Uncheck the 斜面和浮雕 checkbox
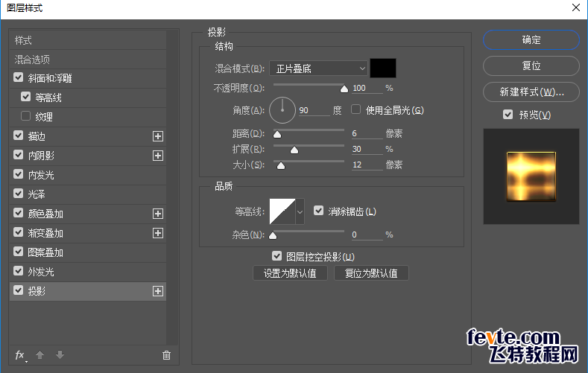This screenshot has height=373, width=588. click(x=19, y=77)
